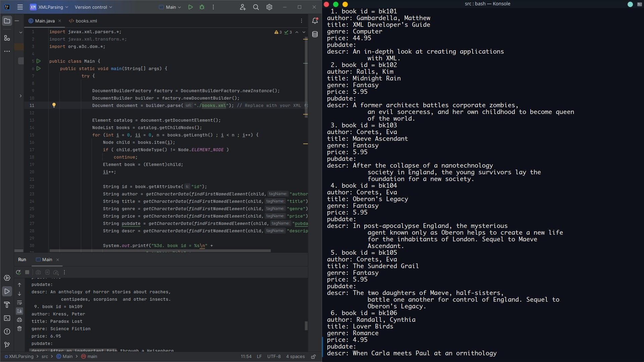
Task: Open IDE Settings via the gear icon
Action: (269, 7)
